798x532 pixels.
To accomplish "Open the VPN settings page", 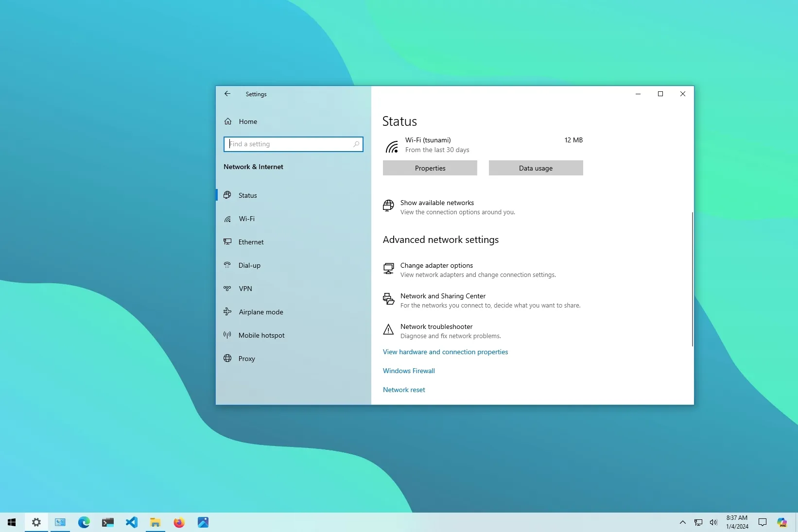I will pyautogui.click(x=294, y=289).
